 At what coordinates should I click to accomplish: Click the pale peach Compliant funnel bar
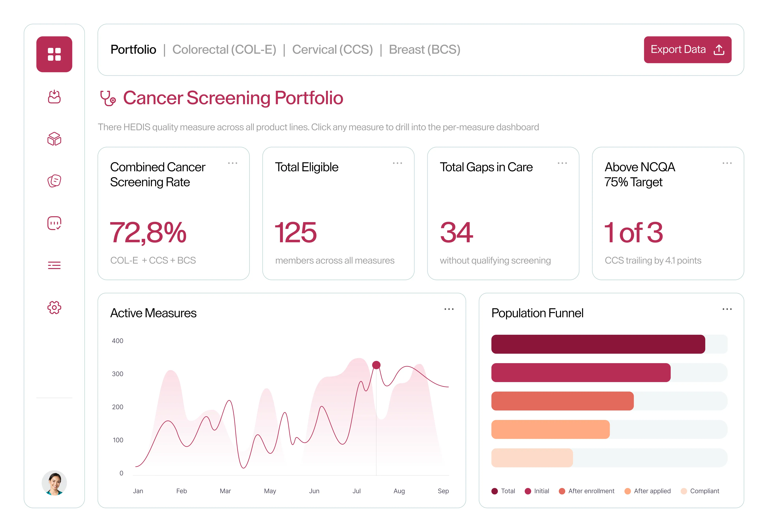coord(532,458)
